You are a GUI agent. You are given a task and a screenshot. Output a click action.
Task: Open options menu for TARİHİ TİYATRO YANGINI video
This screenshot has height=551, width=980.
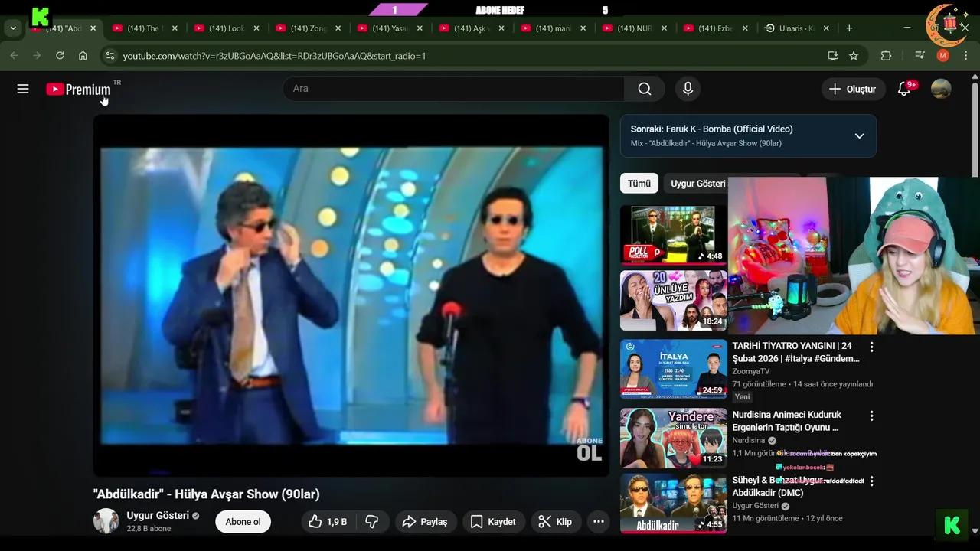click(x=871, y=347)
